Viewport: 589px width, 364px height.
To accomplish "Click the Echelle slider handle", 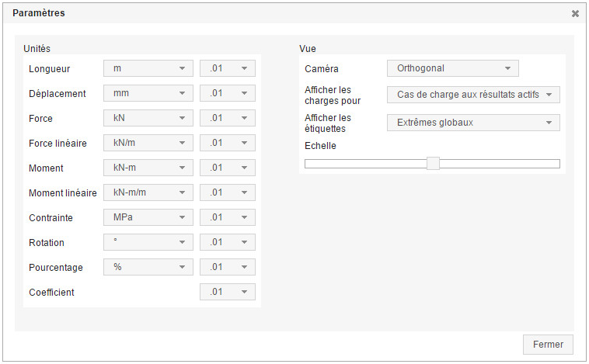I will 434,163.
